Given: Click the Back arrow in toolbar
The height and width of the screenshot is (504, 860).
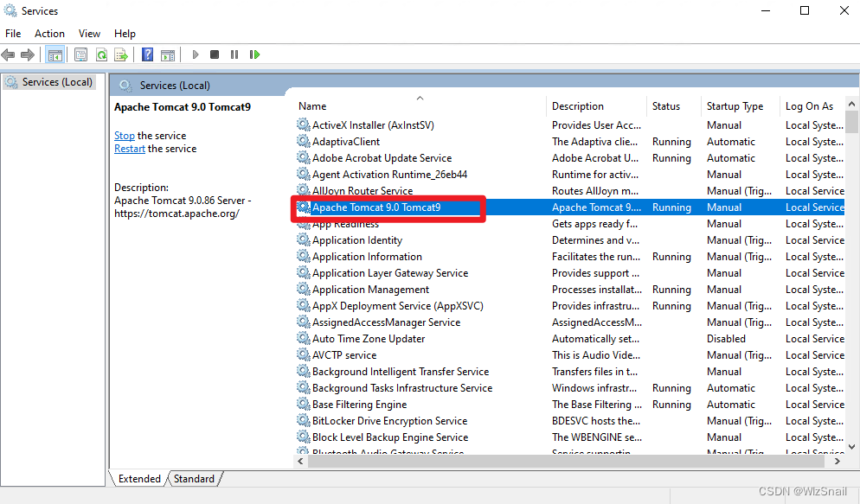Looking at the screenshot, I should pos(9,54).
